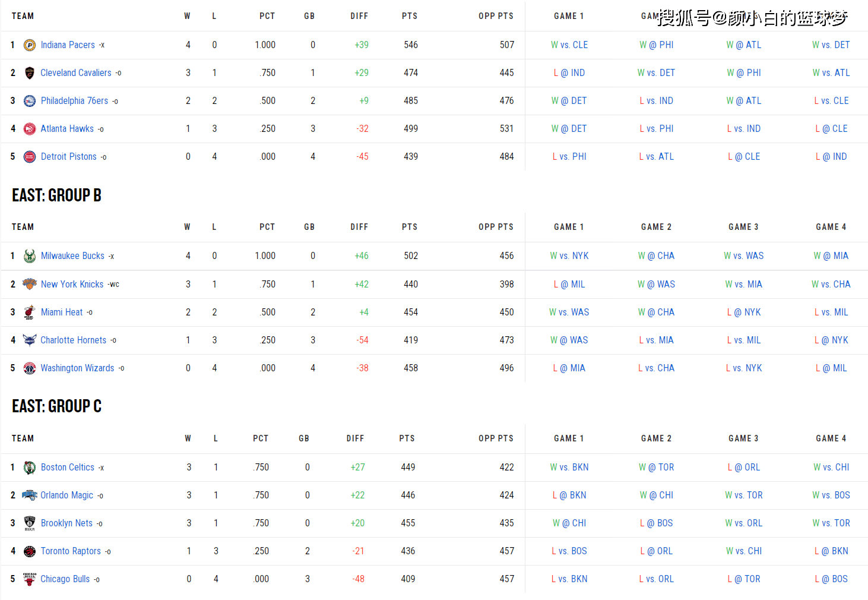Open the Orlando Magic team link
The image size is (868, 600).
66,495
